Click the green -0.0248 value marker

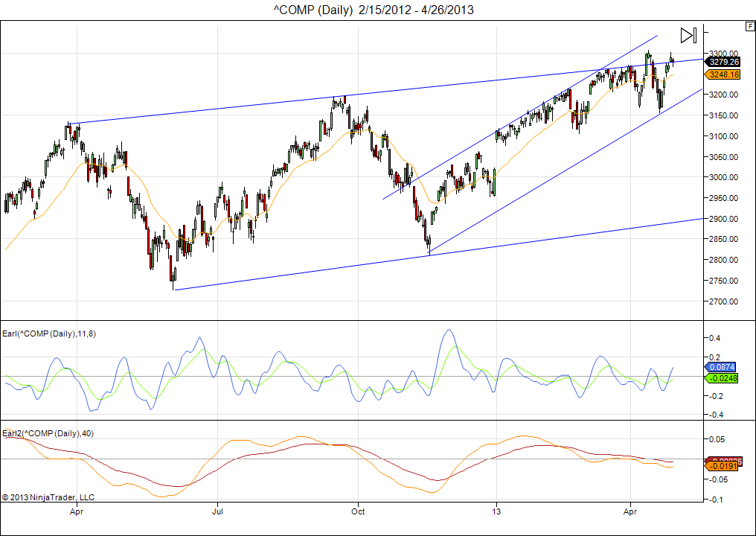722,379
